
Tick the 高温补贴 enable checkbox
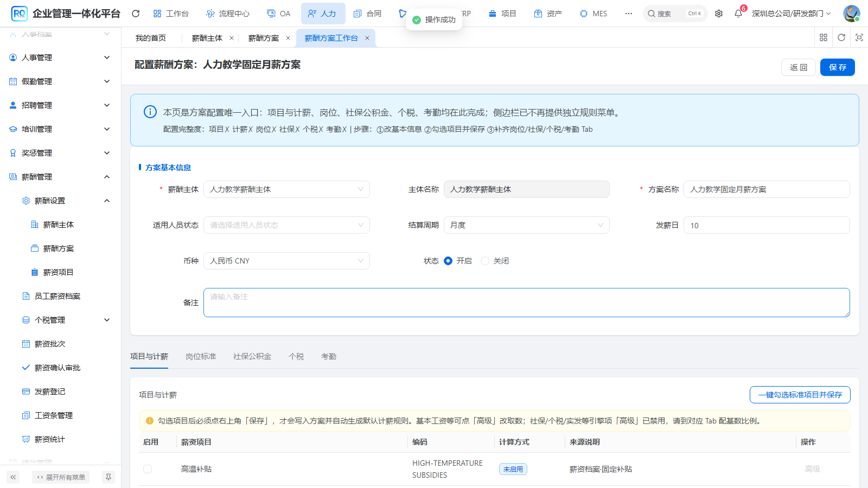[148, 469]
